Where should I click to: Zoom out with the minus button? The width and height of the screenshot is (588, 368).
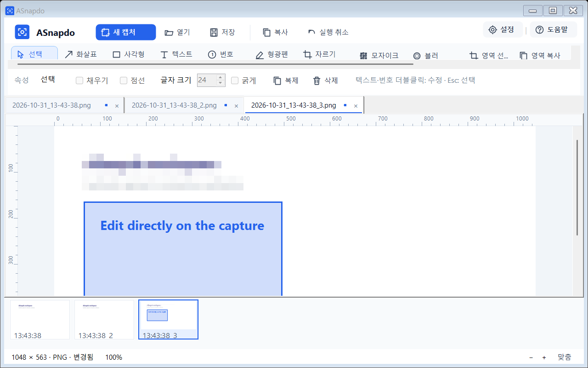click(531, 357)
